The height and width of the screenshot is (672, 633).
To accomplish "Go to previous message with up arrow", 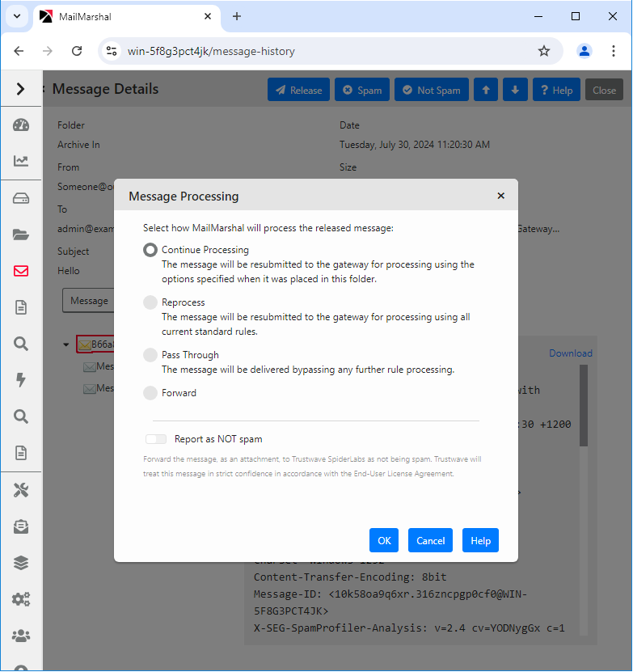I will [x=486, y=90].
